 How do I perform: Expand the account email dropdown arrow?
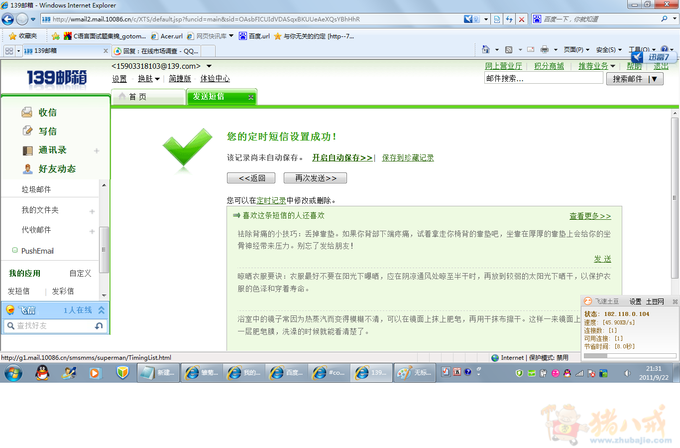[x=209, y=66]
